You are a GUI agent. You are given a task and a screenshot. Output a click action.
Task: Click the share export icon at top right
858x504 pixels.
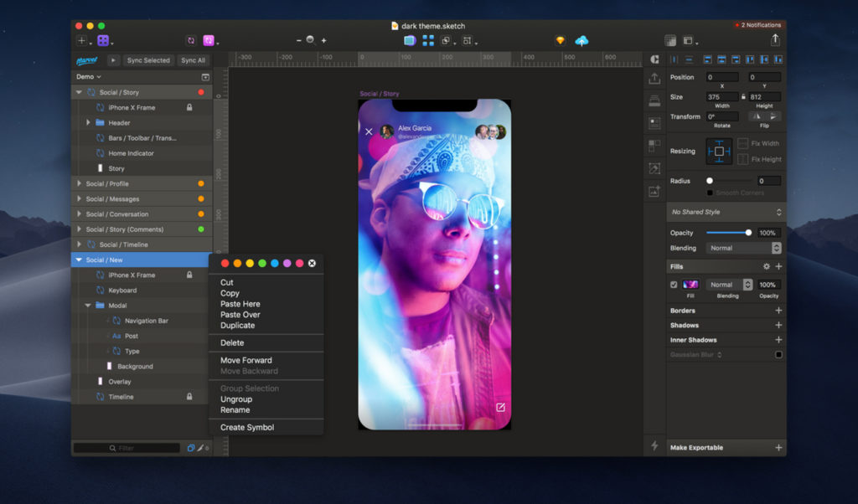(x=775, y=39)
